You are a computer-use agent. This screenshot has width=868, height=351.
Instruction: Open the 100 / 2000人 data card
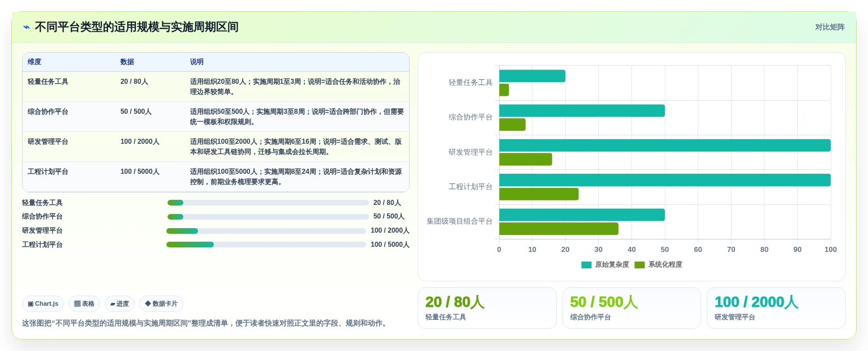click(776, 308)
